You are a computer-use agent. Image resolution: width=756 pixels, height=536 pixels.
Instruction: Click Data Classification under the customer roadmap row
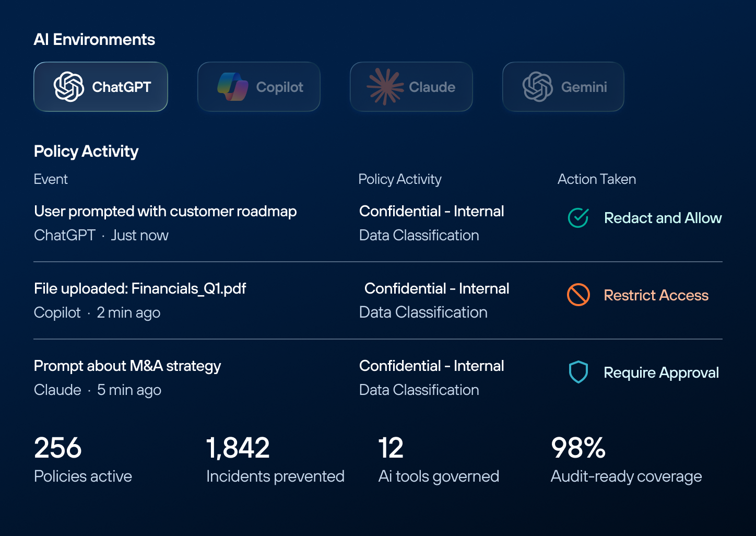[x=419, y=235]
